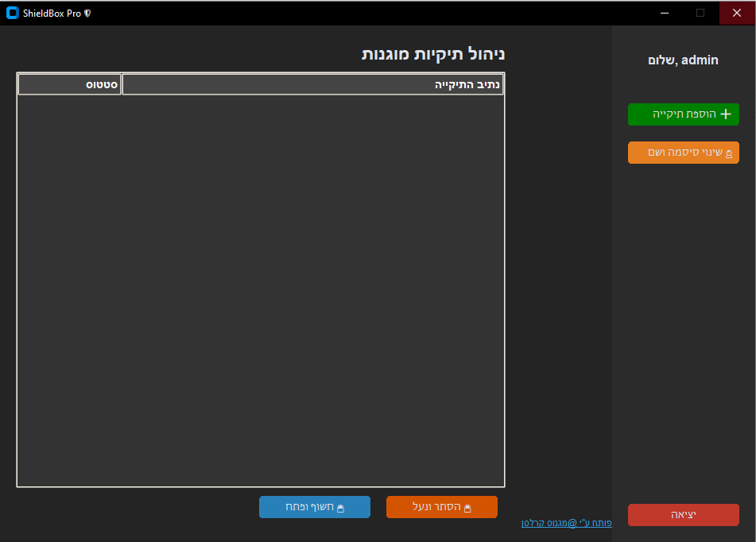Open שינוי סיסמה ושם (change password and name)
Image resolution: width=756 pixels, height=542 pixels.
[x=683, y=153]
